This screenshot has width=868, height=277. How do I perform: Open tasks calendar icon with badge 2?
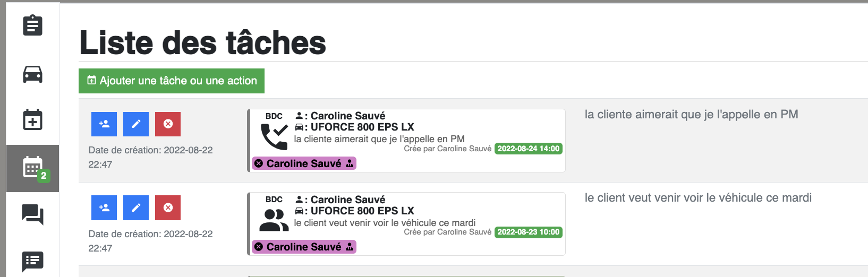click(x=33, y=168)
